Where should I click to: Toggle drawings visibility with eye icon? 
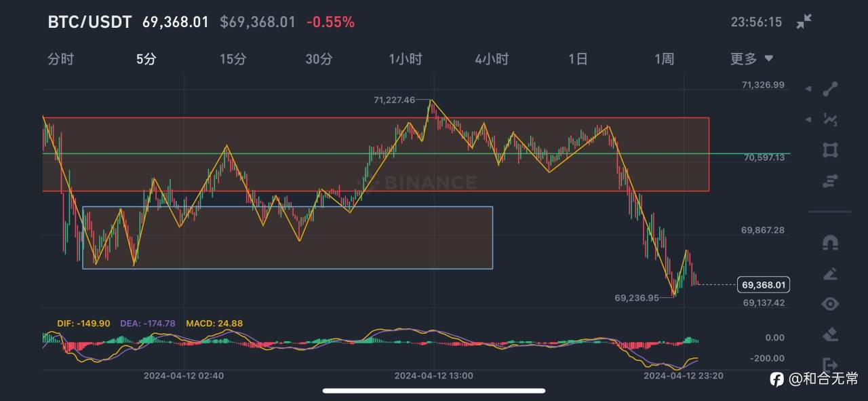830,304
